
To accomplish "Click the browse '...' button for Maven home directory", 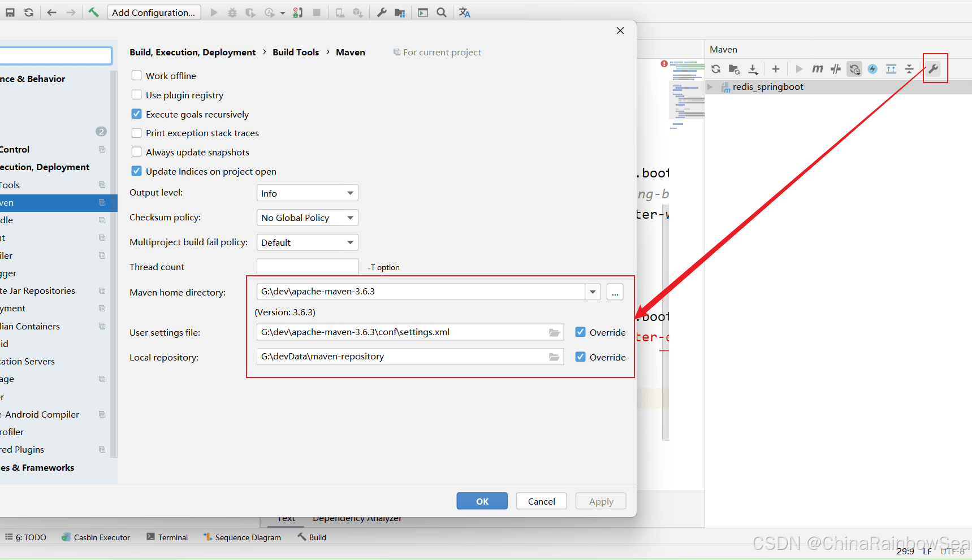I will (615, 292).
